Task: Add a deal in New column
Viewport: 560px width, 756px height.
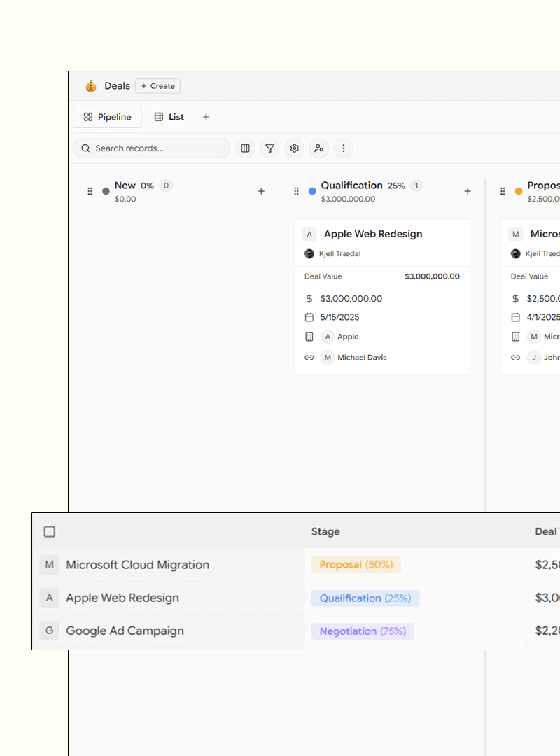Action: [x=261, y=191]
